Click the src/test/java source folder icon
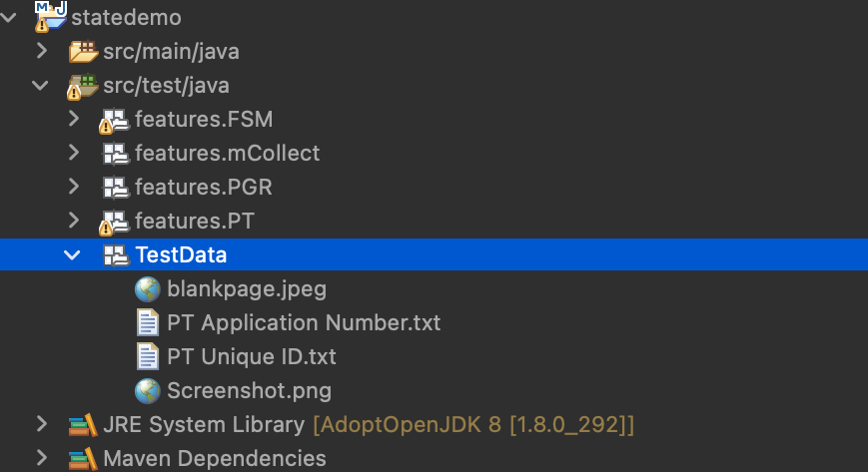 (x=82, y=86)
